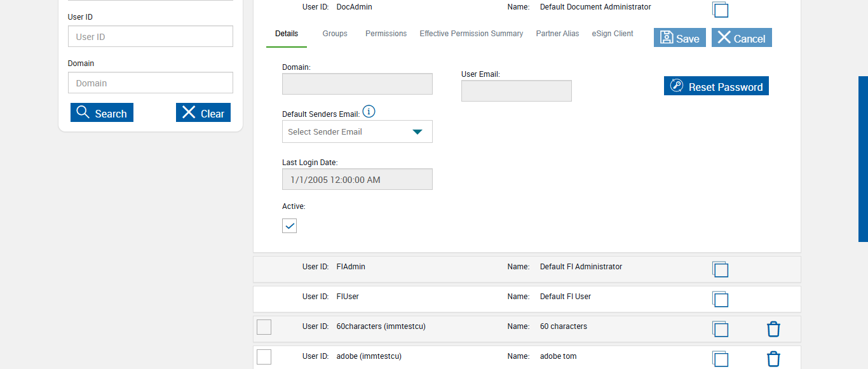Click the copy icon for adobe user

pyautogui.click(x=720, y=359)
